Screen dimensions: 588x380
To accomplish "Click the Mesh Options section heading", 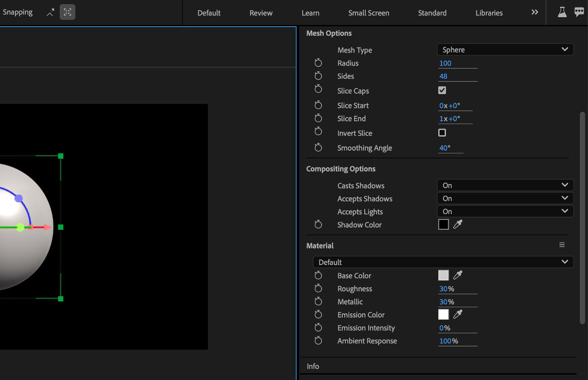I will (x=329, y=33).
